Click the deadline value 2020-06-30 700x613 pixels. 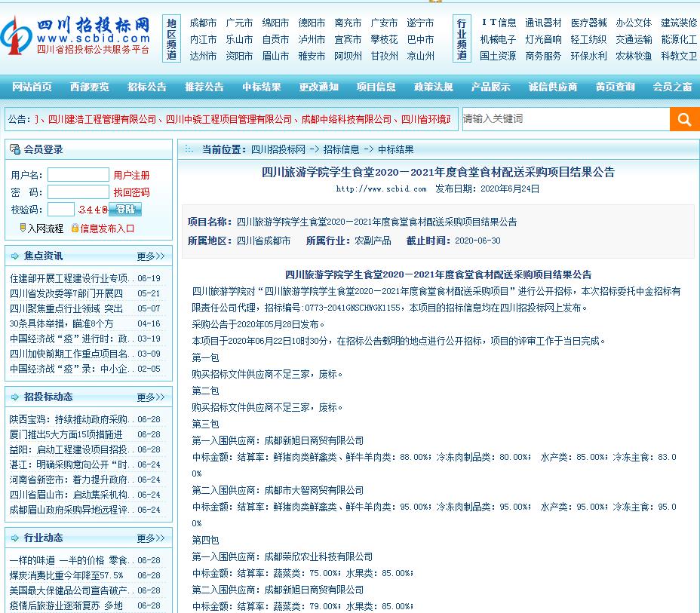click(477, 241)
